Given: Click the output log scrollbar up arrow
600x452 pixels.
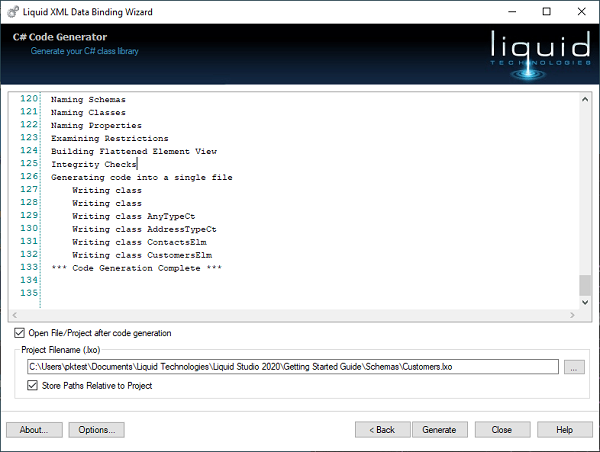Looking at the screenshot, I should [585, 100].
